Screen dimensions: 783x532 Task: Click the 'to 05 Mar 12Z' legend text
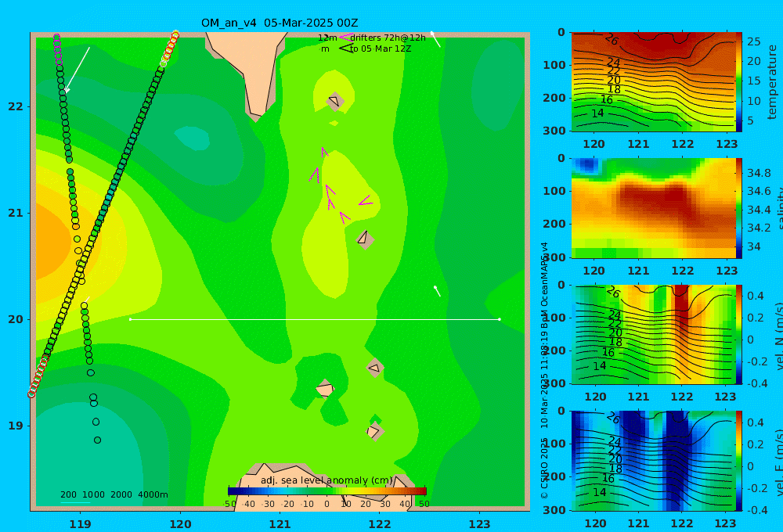pos(380,49)
